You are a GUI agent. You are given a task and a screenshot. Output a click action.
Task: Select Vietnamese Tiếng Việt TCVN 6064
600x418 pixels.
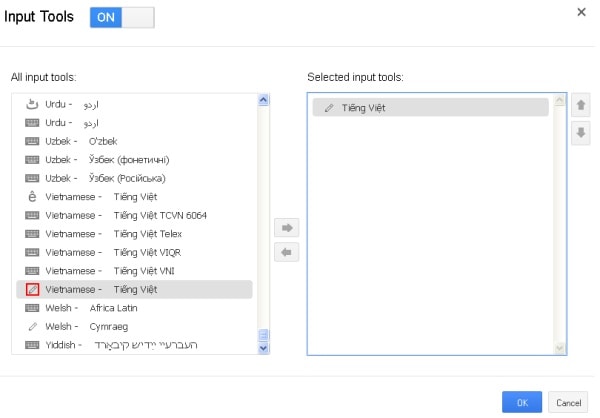pos(160,216)
